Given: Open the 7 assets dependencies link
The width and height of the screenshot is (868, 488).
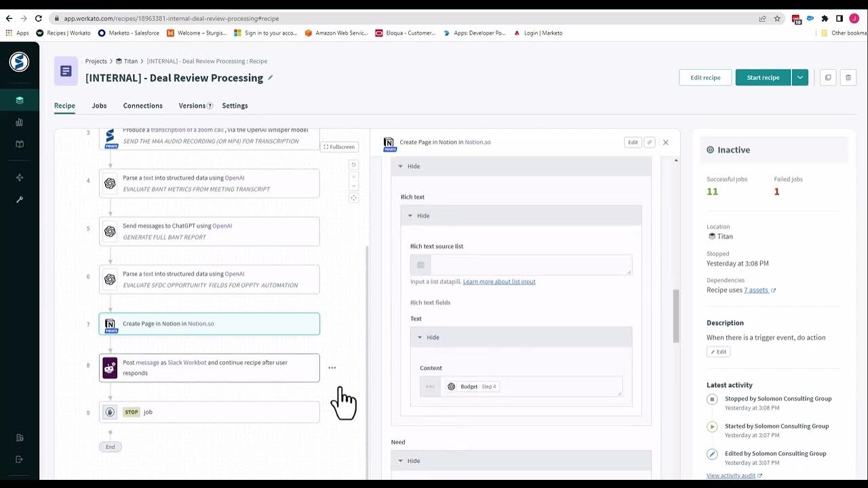Looking at the screenshot, I should (759, 290).
